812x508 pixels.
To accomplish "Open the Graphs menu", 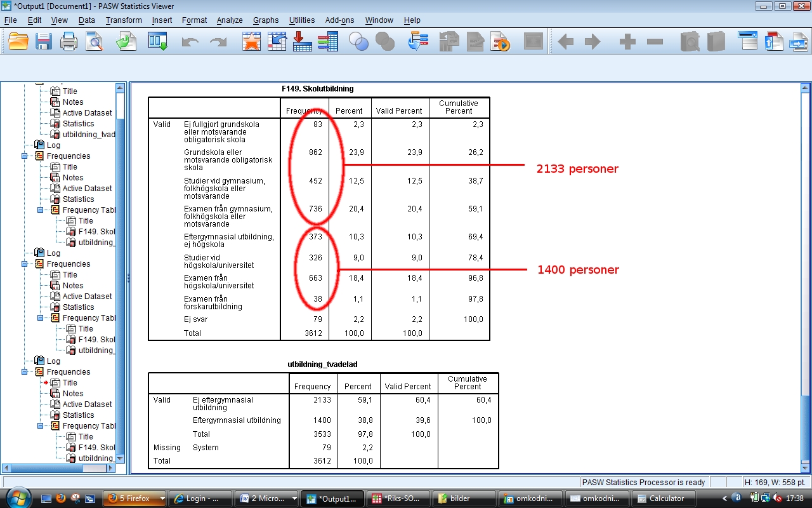I will (x=266, y=20).
